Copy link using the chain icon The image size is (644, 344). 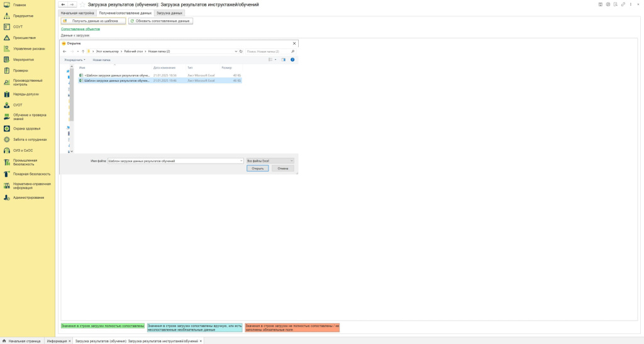[x=623, y=4]
